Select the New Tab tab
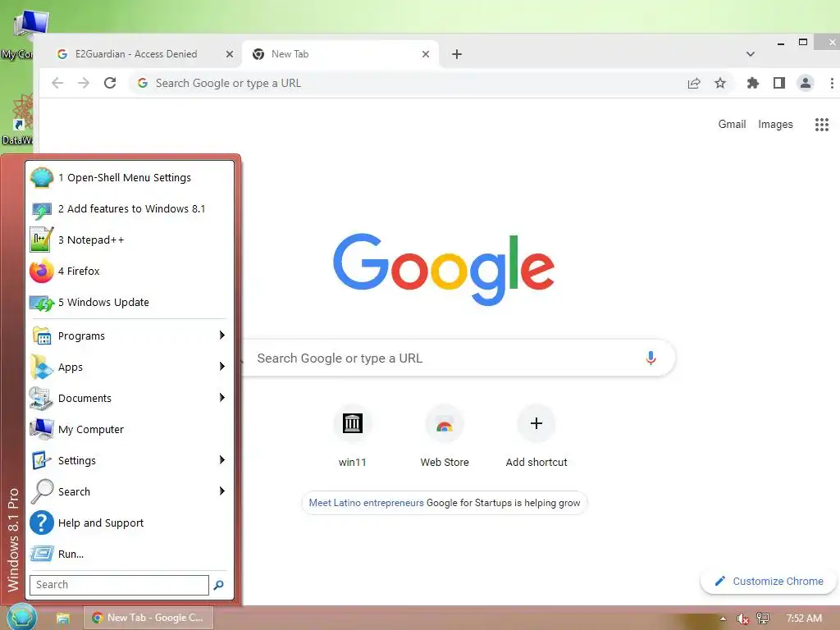This screenshot has height=630, width=840. pos(340,54)
